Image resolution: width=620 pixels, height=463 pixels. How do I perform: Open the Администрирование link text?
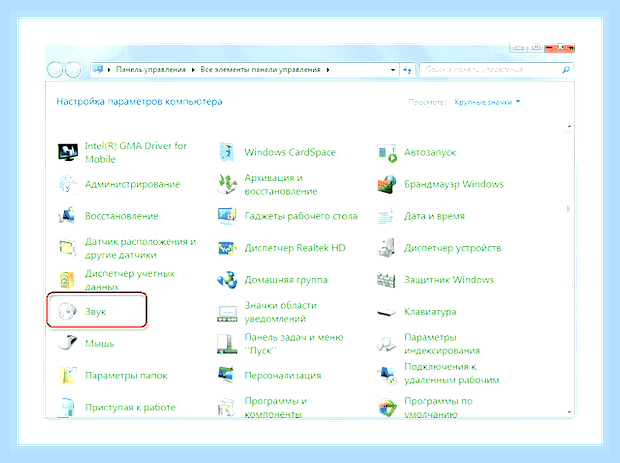[132, 184]
